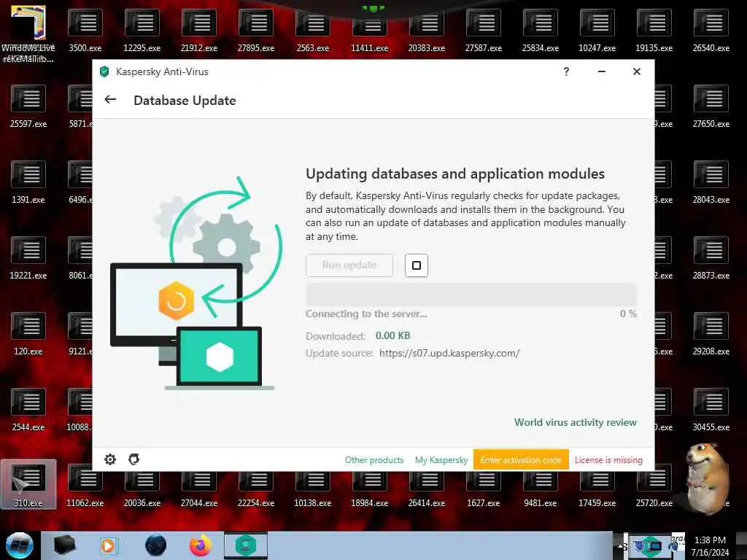747x560 pixels.
Task: Select the 10247.exe desktop icon
Action: [597, 31]
